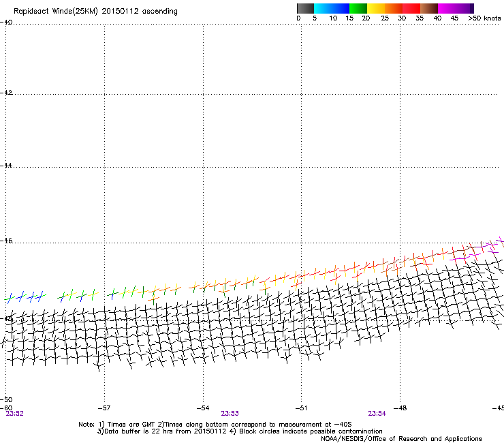Click the magenta-purple 40-50 knots color segment
Screen dimensions: 504x443
456,8
